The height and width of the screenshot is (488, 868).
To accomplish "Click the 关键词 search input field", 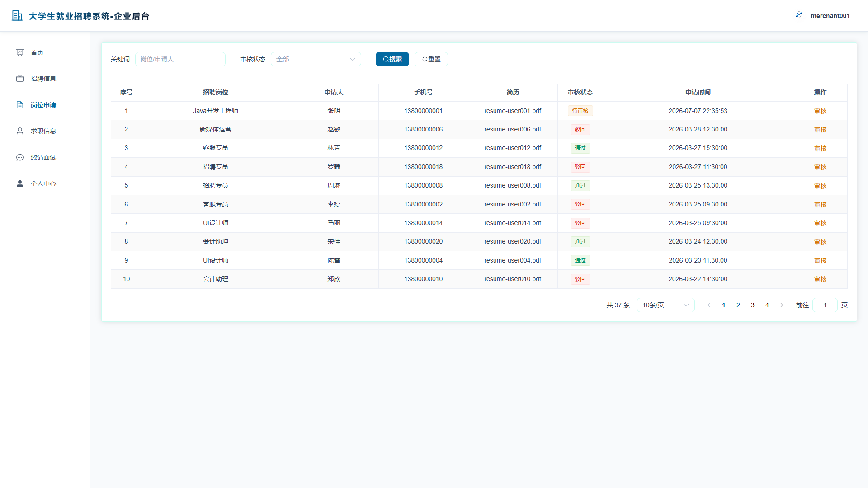I will (x=180, y=59).
